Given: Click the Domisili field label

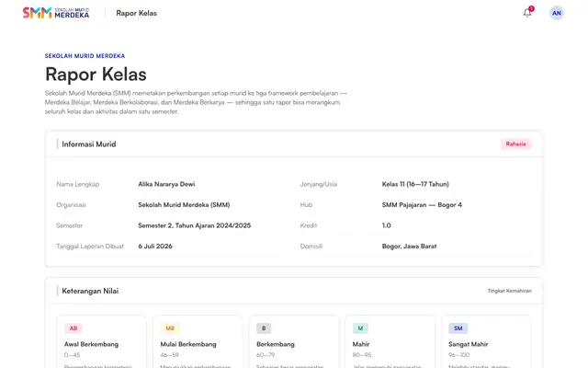Looking at the screenshot, I should (311, 246).
